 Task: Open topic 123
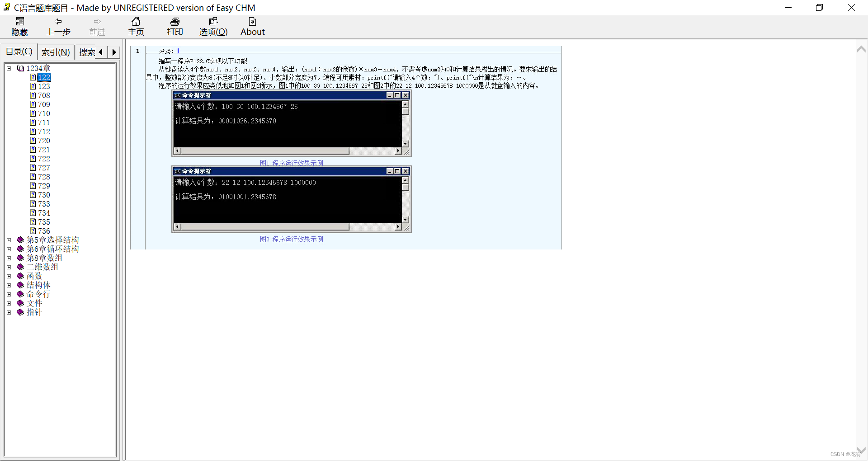pos(44,86)
